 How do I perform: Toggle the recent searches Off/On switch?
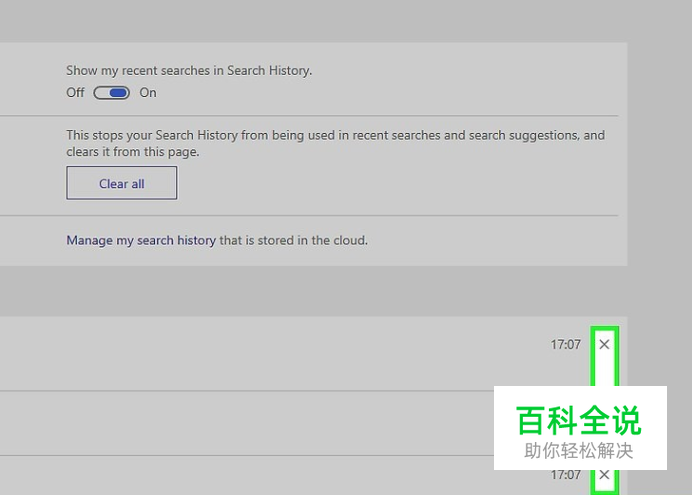(x=111, y=93)
